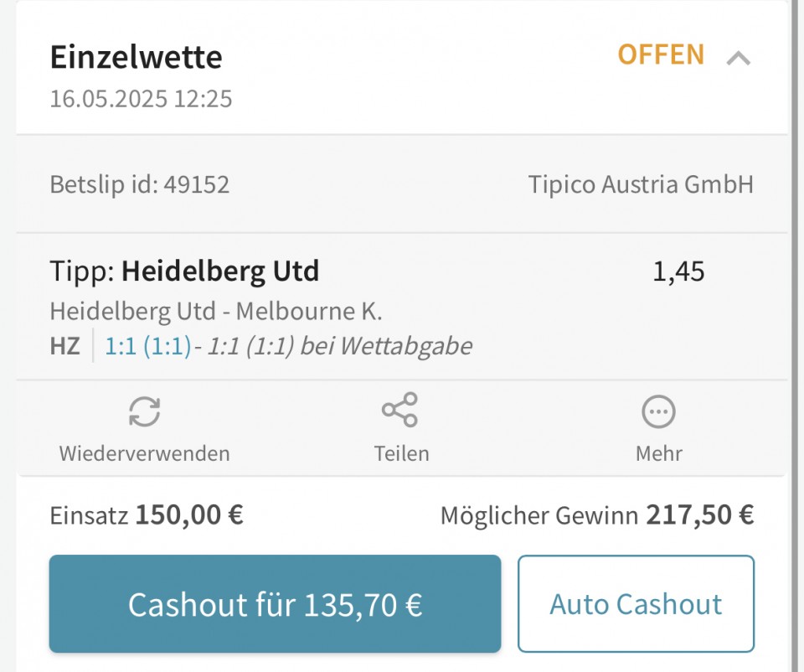The width and height of the screenshot is (804, 672).
Task: Click the Wiederverwenden label
Action: click(x=144, y=453)
